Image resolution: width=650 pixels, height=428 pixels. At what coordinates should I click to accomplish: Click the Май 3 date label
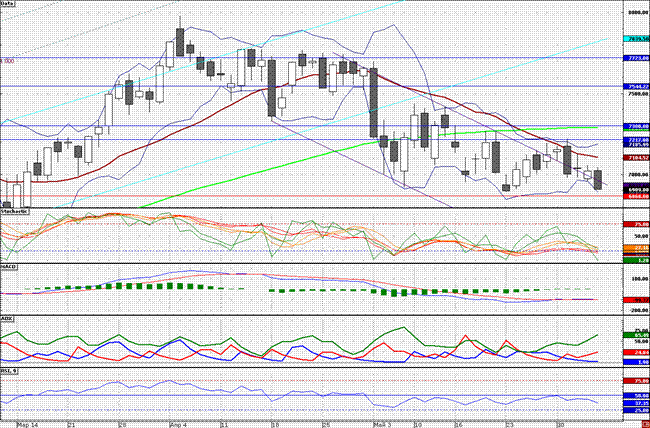[x=382, y=425]
